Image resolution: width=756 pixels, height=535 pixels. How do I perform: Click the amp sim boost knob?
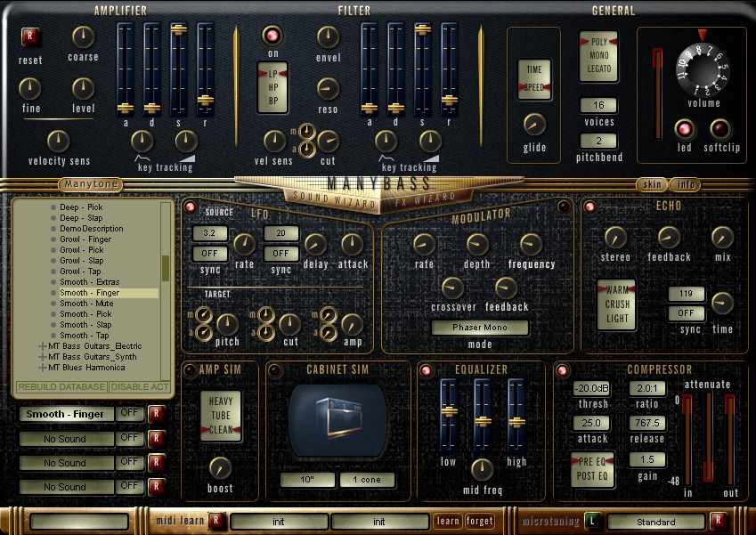[220, 468]
